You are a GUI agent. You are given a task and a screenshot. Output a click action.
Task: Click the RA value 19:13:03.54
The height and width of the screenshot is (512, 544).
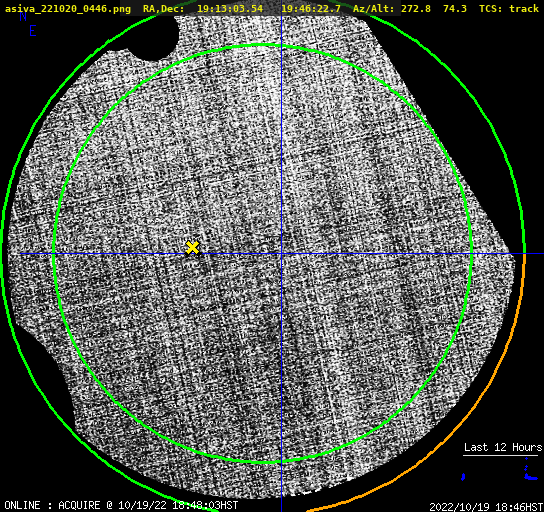point(230,8)
